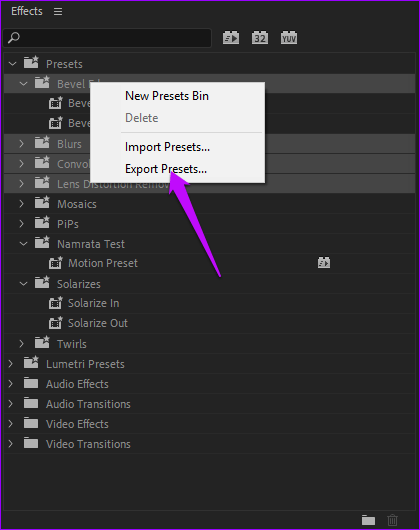
Task: Click the New Custom Bin folder icon
Action: 368,520
